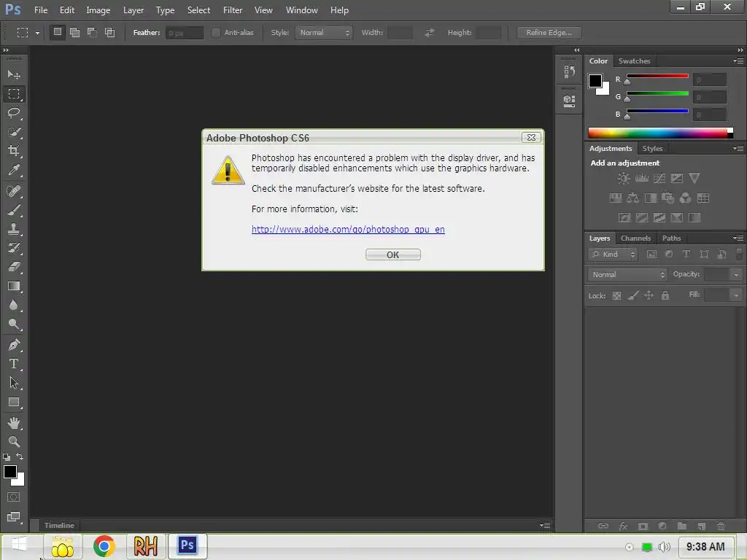Close the Adobe Photoshop CS6 dialog
Image resolution: width=747 pixels, height=560 pixels.
pos(531,138)
